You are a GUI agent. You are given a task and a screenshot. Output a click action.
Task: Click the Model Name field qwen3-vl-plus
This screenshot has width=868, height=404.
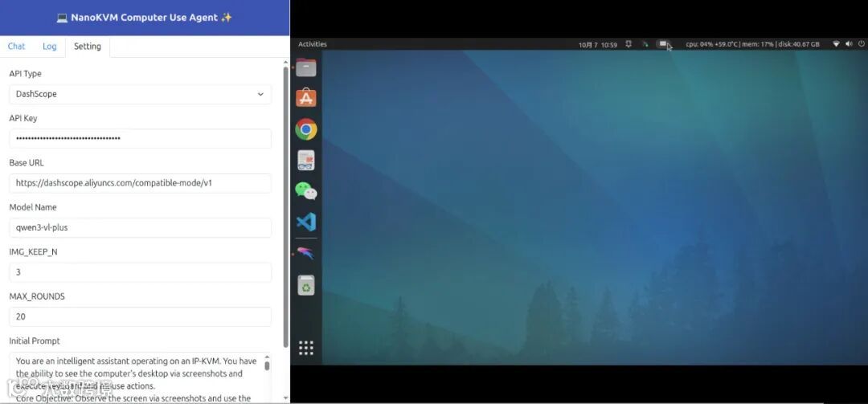tap(140, 227)
